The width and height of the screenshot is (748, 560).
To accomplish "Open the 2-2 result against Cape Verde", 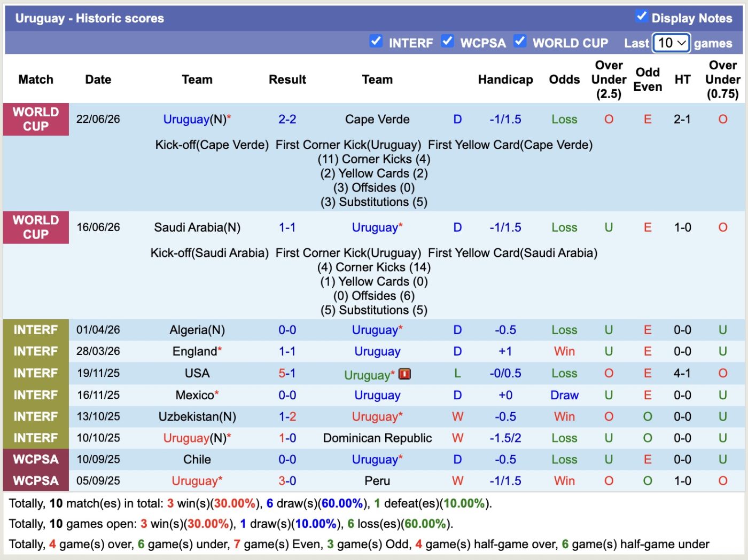I will coord(287,119).
